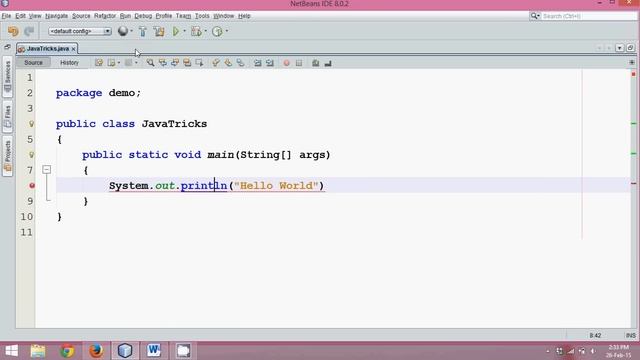Click Next Bookmark icon
The image size is (640, 360).
coord(228,63)
